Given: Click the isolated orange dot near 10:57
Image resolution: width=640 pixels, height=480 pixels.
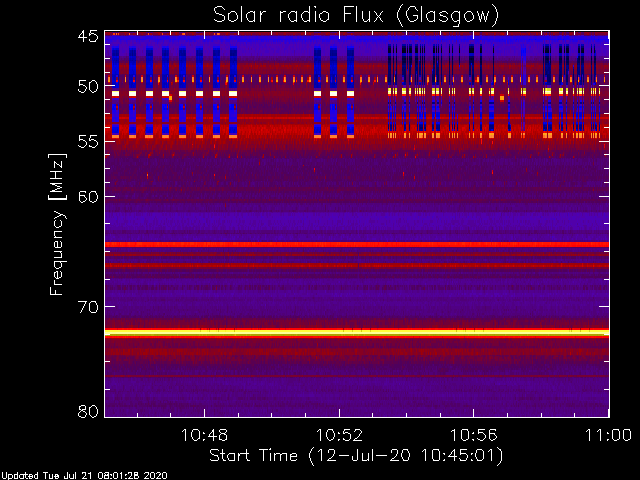Looking at the screenshot, I should (x=502, y=98).
